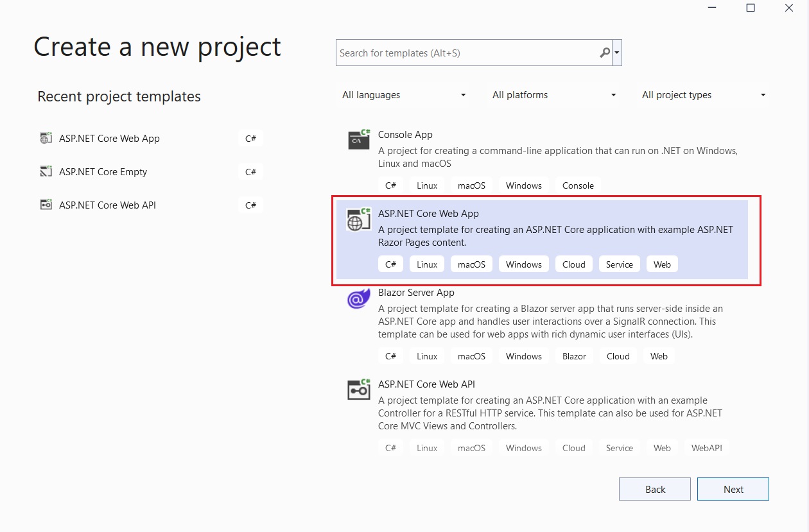Select ASP.NET Core Web App template title
The width and height of the screenshot is (809, 532).
428,214
